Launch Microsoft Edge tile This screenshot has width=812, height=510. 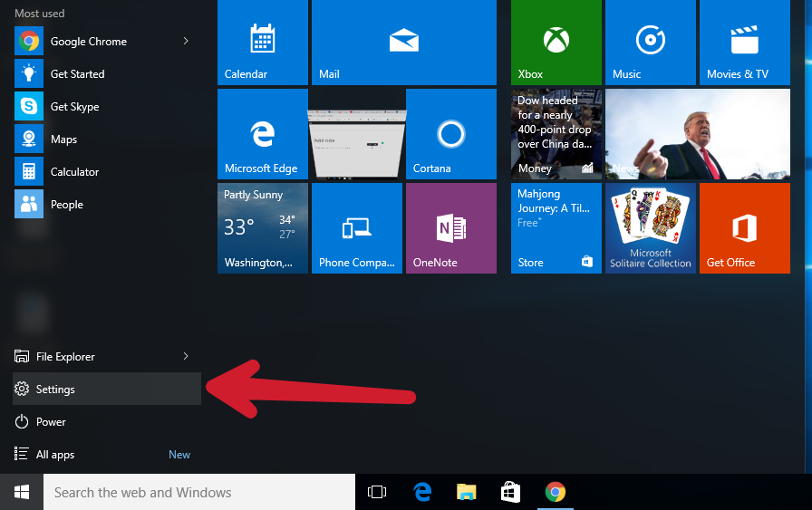263,134
